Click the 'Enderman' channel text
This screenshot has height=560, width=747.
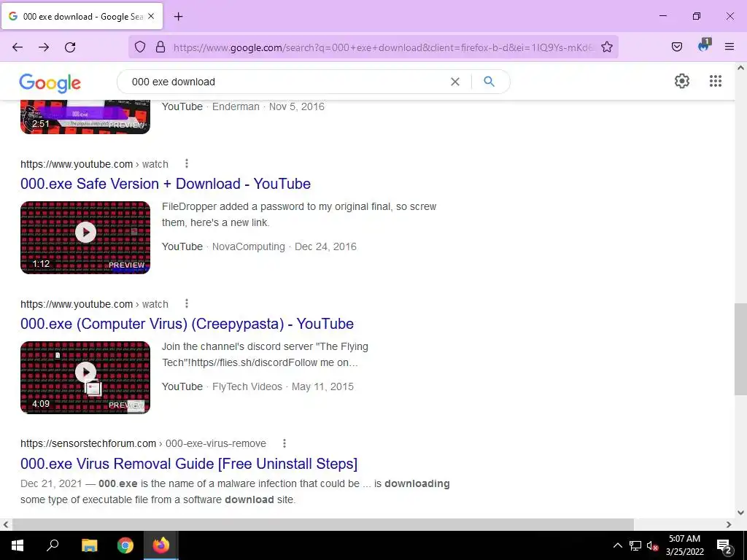(236, 106)
